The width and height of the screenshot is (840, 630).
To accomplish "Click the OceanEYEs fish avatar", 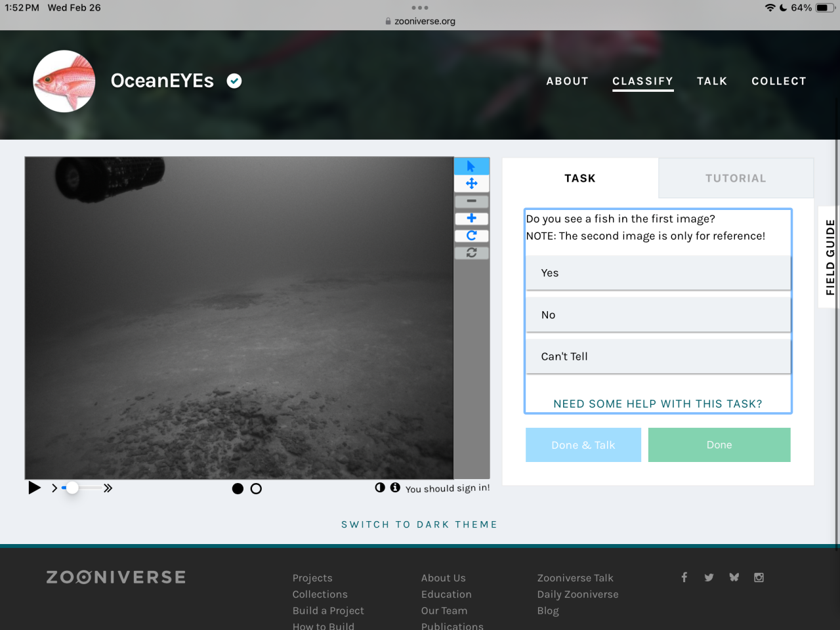I will point(64,81).
